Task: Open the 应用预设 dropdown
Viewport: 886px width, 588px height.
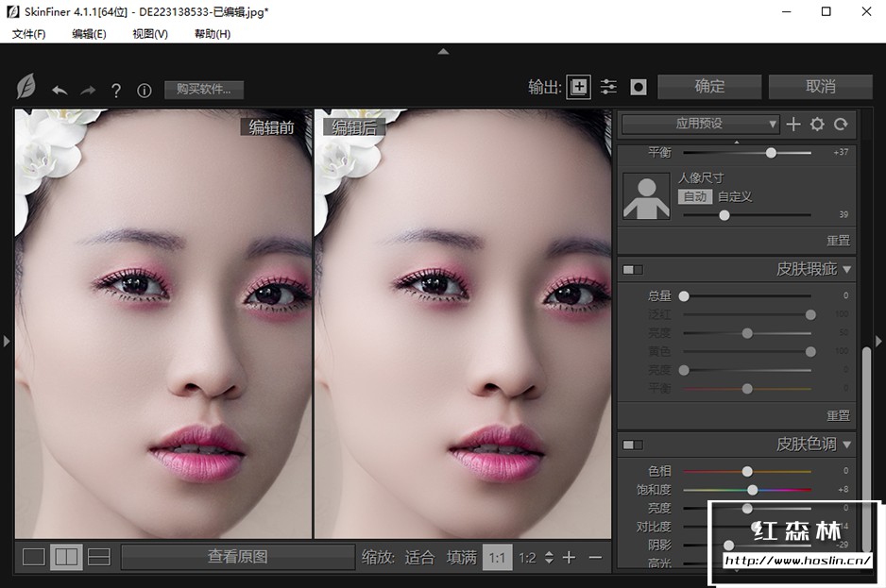Action: click(700, 124)
